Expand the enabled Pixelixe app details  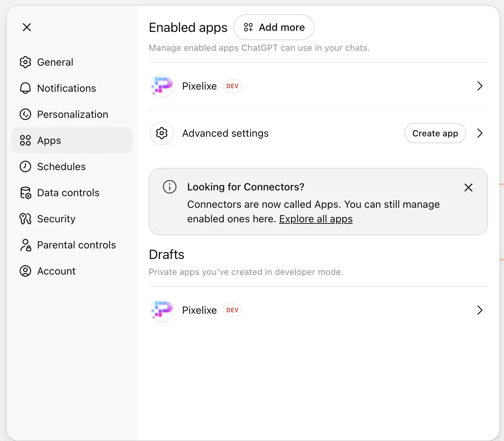479,86
